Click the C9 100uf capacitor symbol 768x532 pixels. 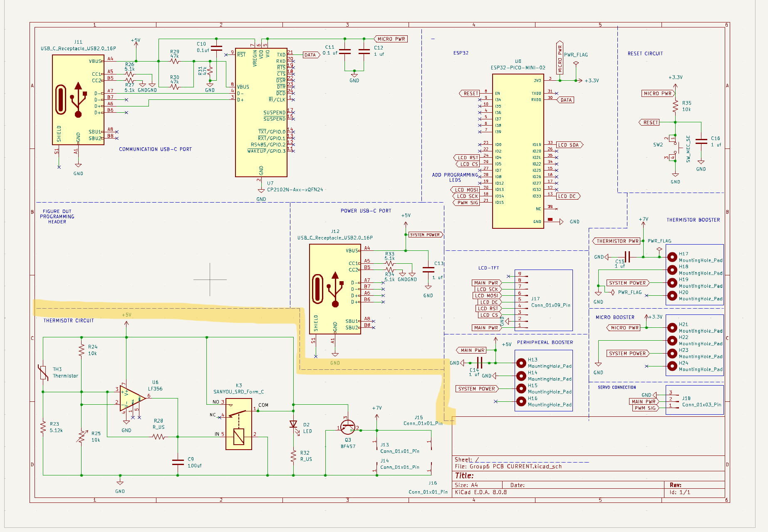pos(177,462)
